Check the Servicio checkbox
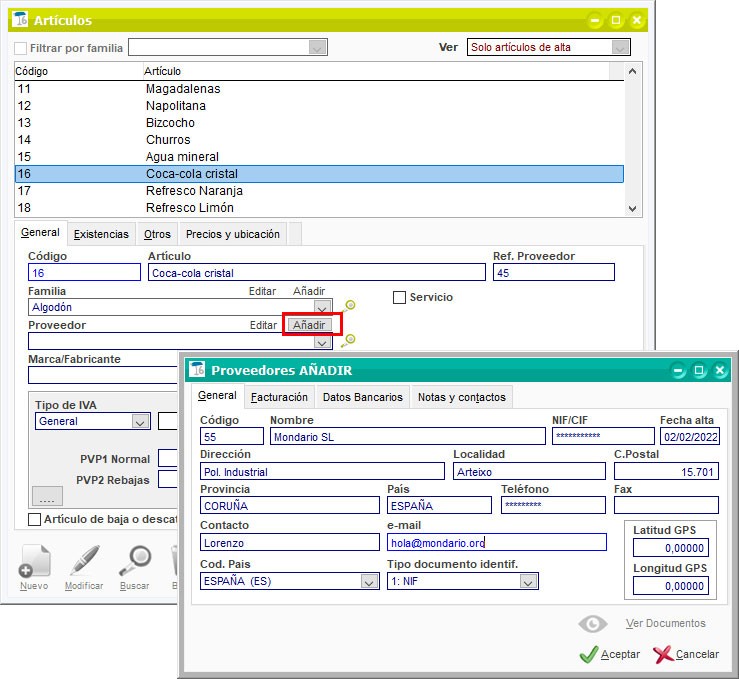Screen dimensions: 739x679 pos(399,297)
